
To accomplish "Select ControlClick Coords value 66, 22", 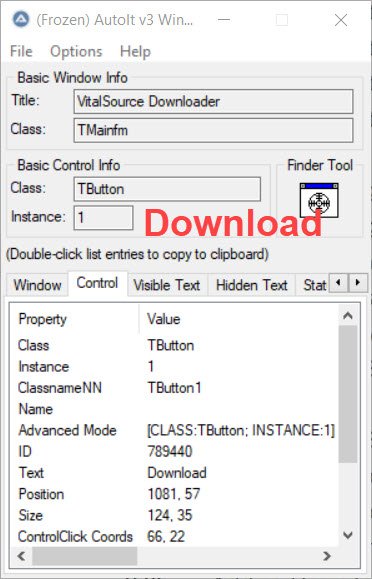I will click(x=166, y=537).
